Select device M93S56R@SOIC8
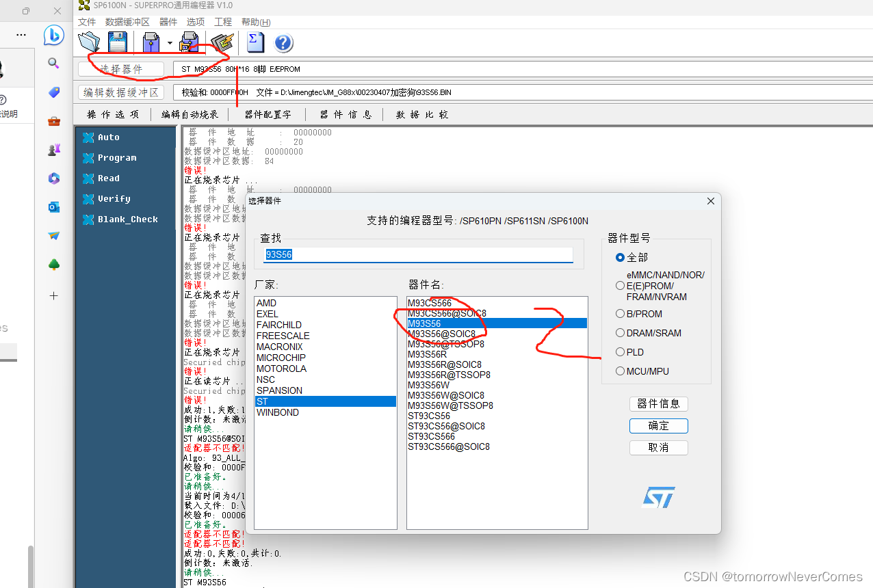873x588 pixels. [497, 364]
